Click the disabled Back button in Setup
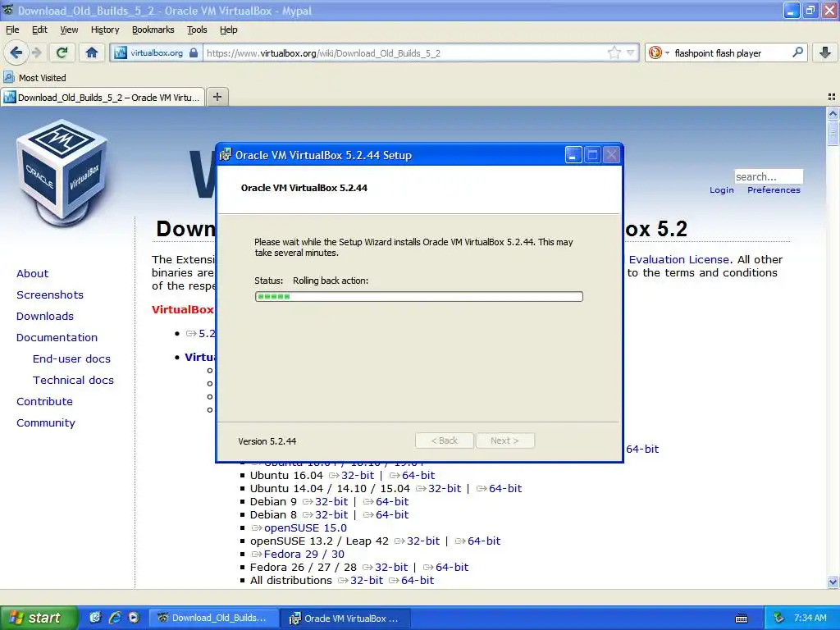 pyautogui.click(x=444, y=441)
